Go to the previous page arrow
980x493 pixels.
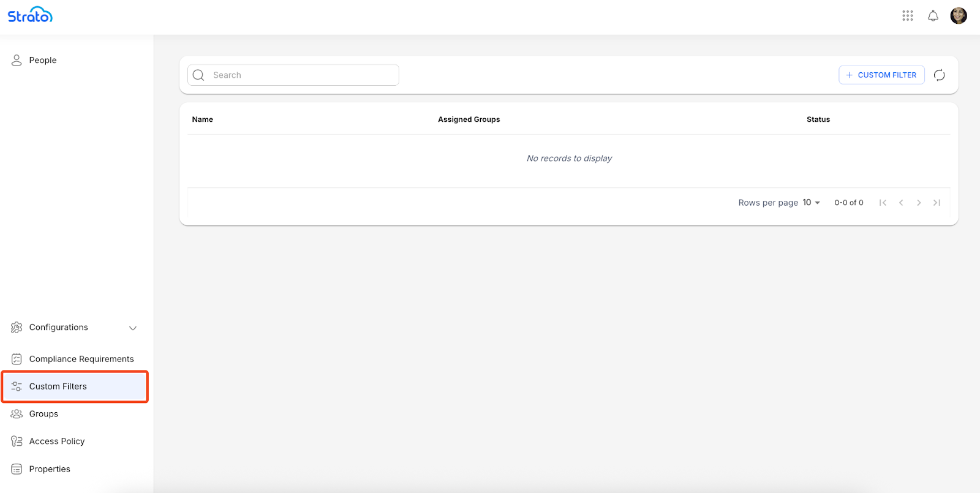coord(901,203)
